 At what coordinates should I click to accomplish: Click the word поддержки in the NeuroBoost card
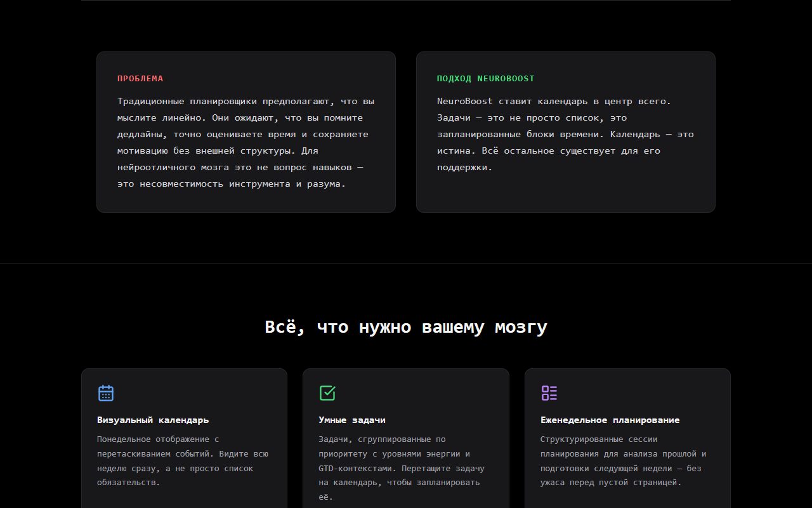tap(464, 168)
